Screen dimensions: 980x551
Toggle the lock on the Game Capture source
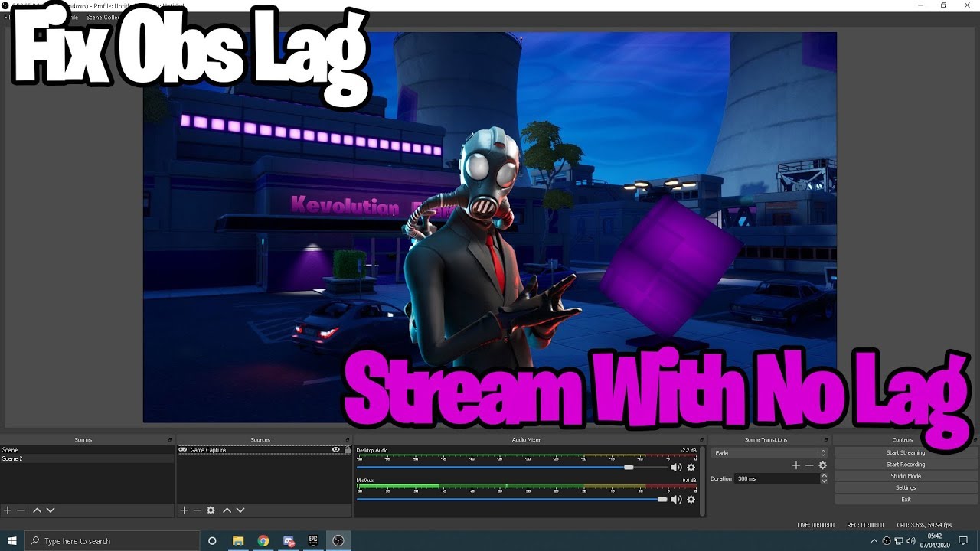[x=348, y=450]
